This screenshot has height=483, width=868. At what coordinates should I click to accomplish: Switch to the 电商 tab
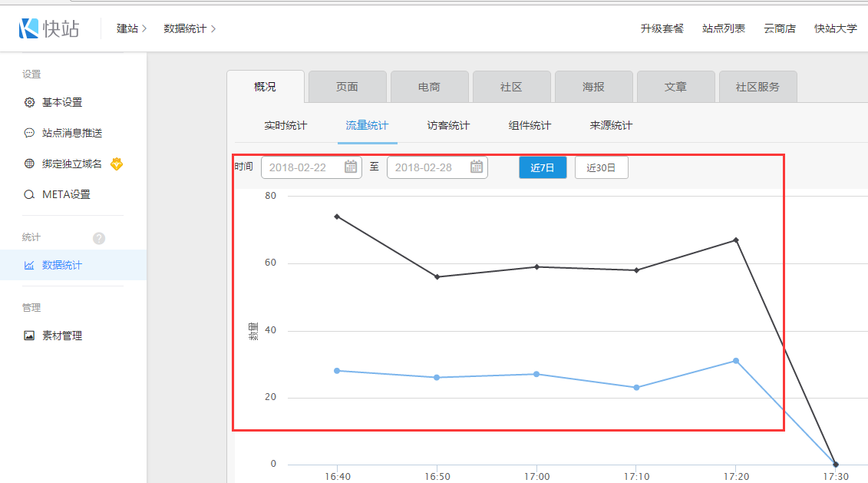coord(429,87)
